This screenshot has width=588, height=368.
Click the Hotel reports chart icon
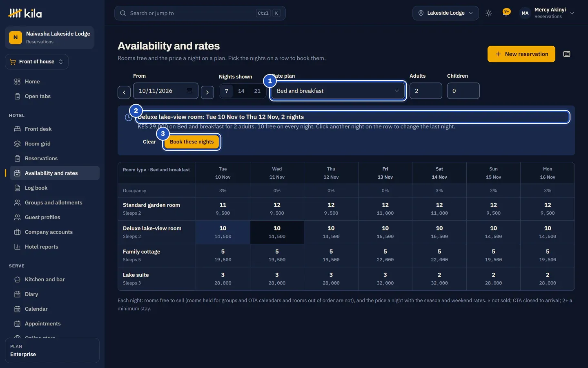[17, 247]
